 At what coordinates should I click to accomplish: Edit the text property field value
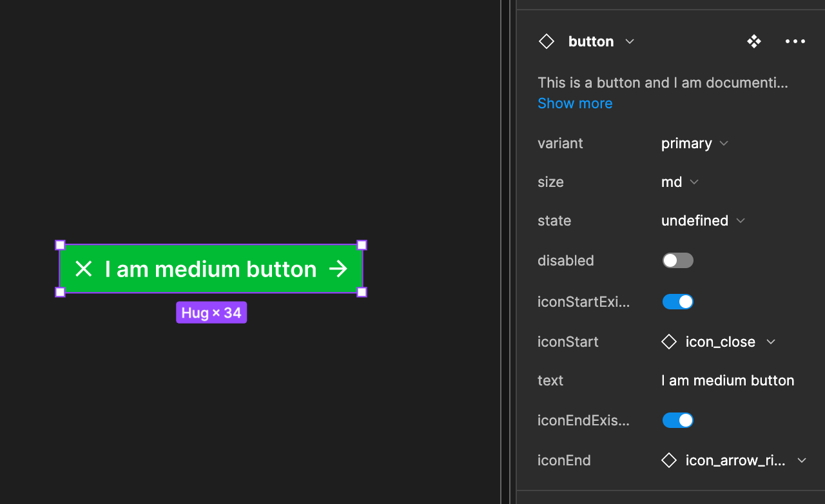[x=728, y=380]
